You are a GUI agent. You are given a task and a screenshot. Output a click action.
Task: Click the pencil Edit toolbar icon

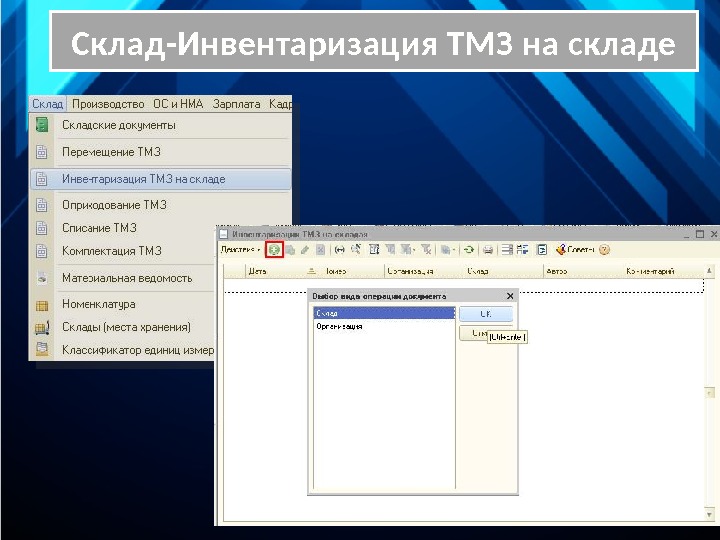[x=305, y=249]
